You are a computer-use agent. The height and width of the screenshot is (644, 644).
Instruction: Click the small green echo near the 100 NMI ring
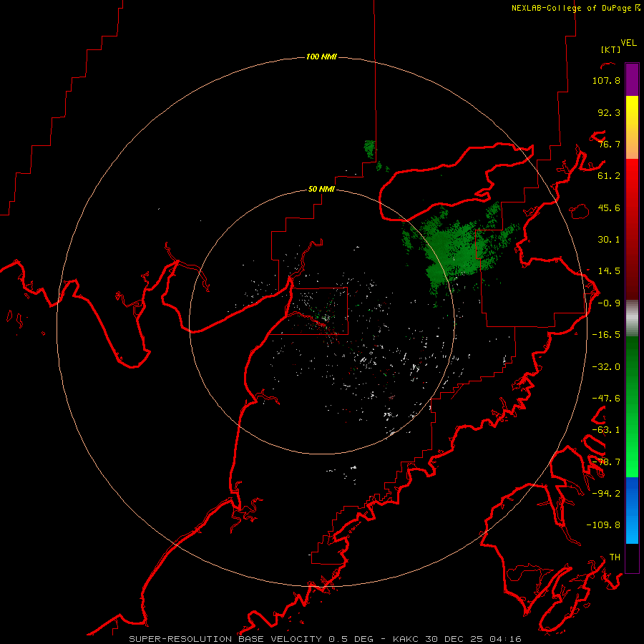pos(370,149)
